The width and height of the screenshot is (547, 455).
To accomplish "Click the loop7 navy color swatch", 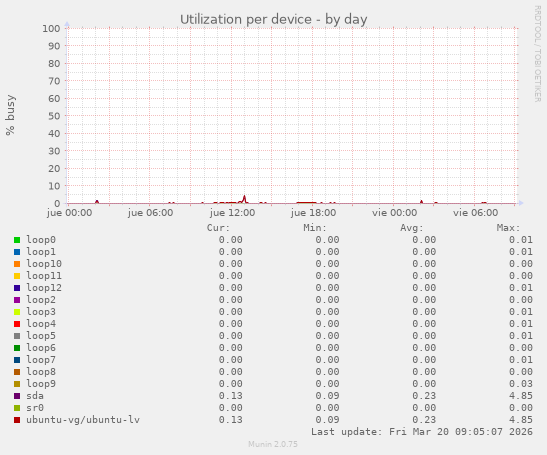I will coord(17,360).
